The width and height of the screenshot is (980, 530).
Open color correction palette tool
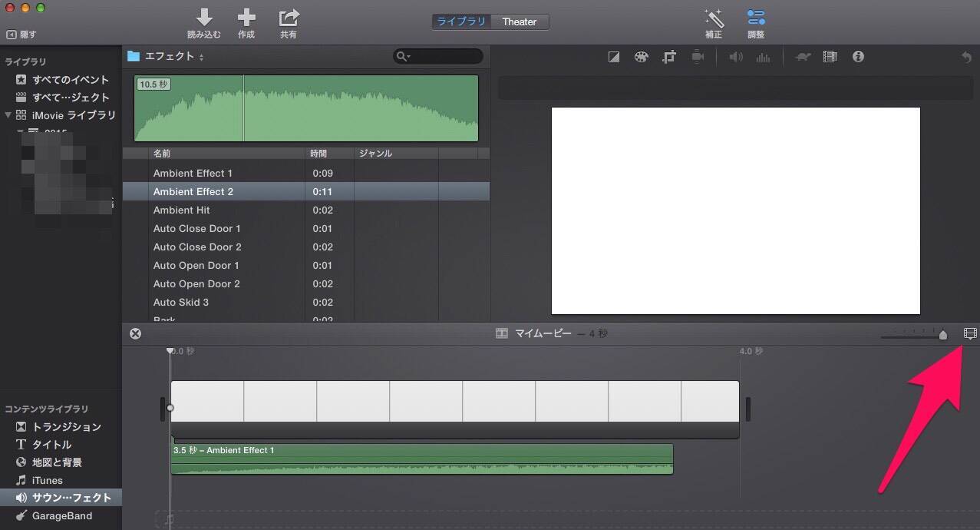641,57
